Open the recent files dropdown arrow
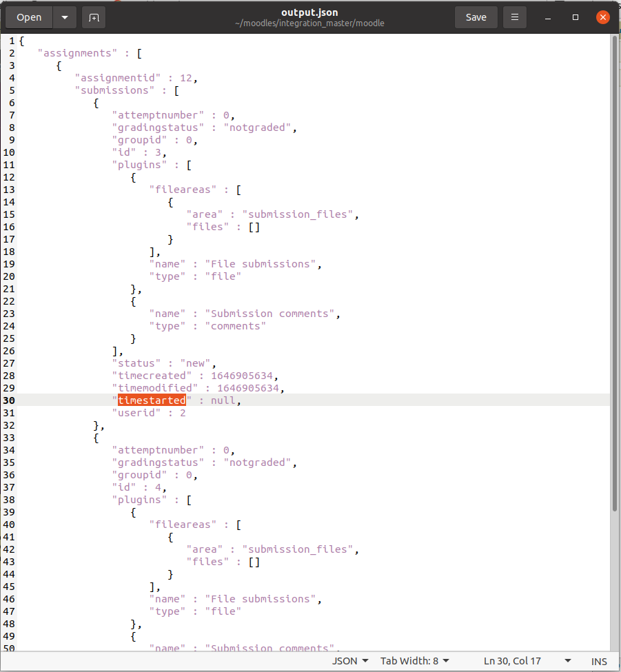The width and height of the screenshot is (621, 672). pyautogui.click(x=65, y=17)
